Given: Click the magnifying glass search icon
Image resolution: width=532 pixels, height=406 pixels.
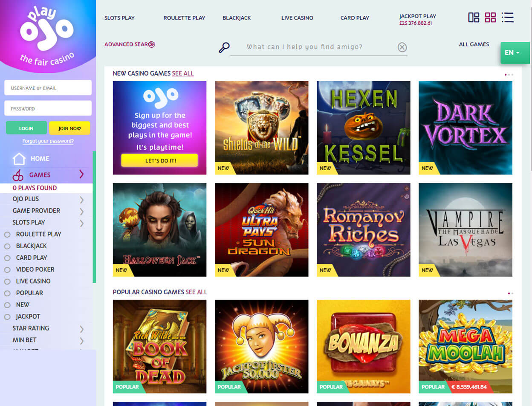Looking at the screenshot, I should (x=224, y=47).
